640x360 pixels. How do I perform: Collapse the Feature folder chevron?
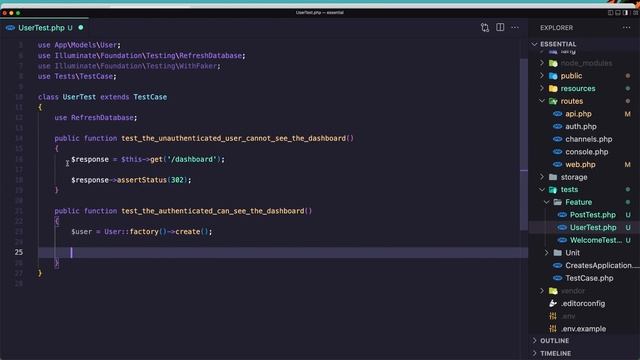(547, 202)
